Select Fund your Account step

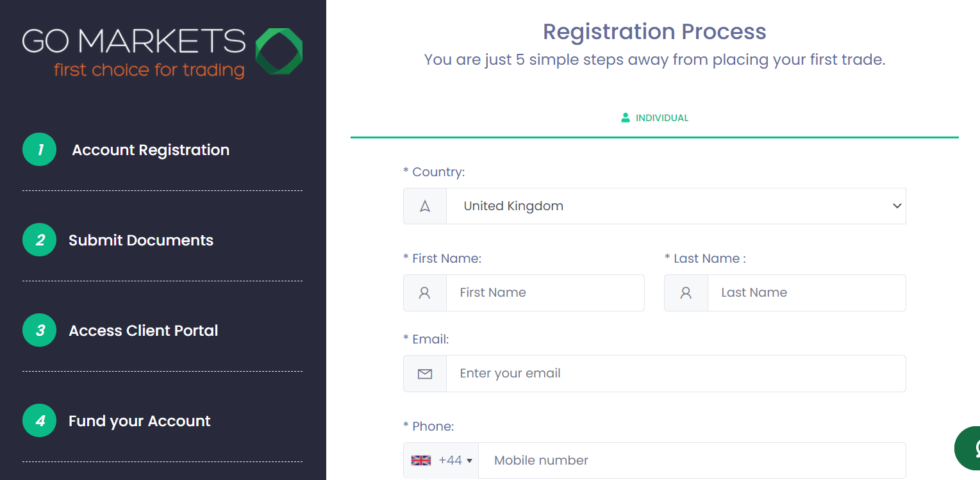click(140, 421)
